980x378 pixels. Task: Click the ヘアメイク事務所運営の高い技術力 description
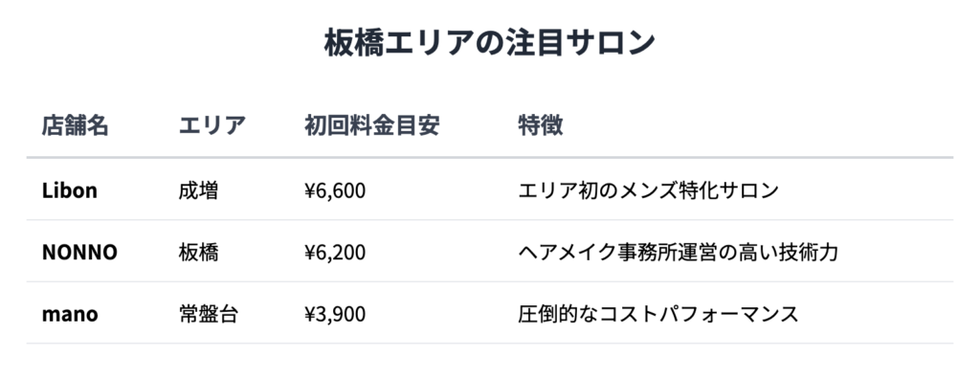tap(679, 253)
